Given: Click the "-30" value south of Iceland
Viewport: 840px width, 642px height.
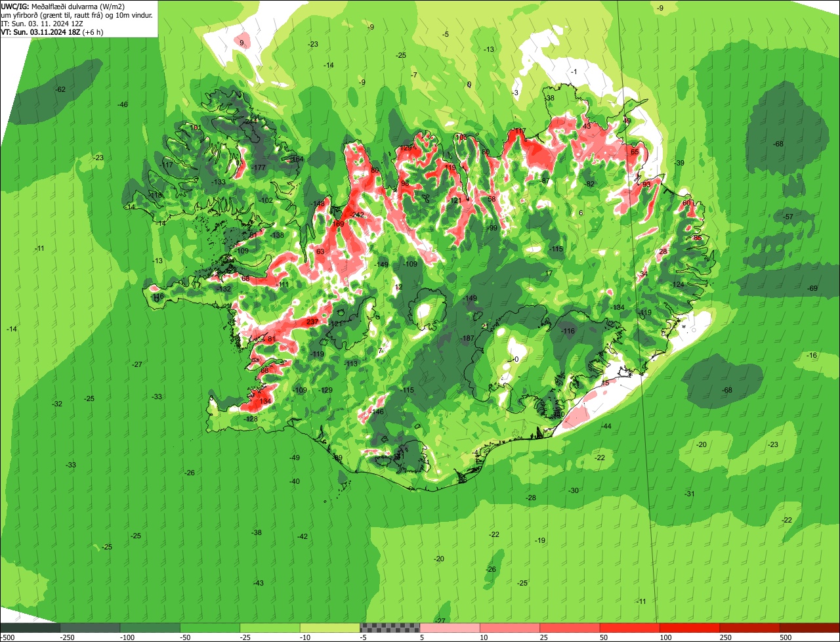Looking at the screenshot, I should pos(574,491).
